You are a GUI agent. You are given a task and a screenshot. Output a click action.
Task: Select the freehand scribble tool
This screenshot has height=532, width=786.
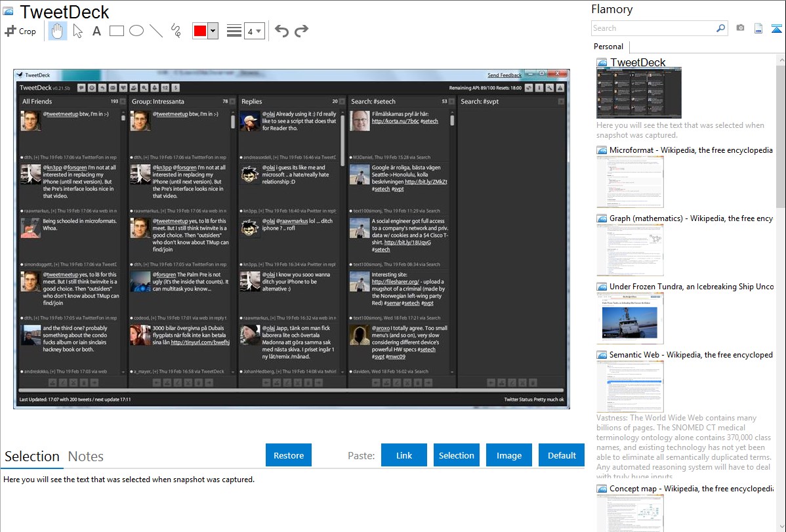(175, 31)
